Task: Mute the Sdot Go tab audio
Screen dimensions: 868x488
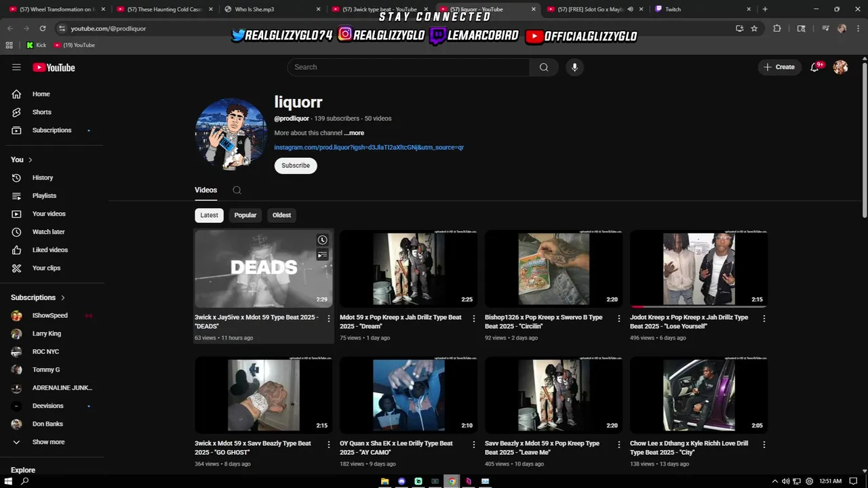Action: coord(630,9)
